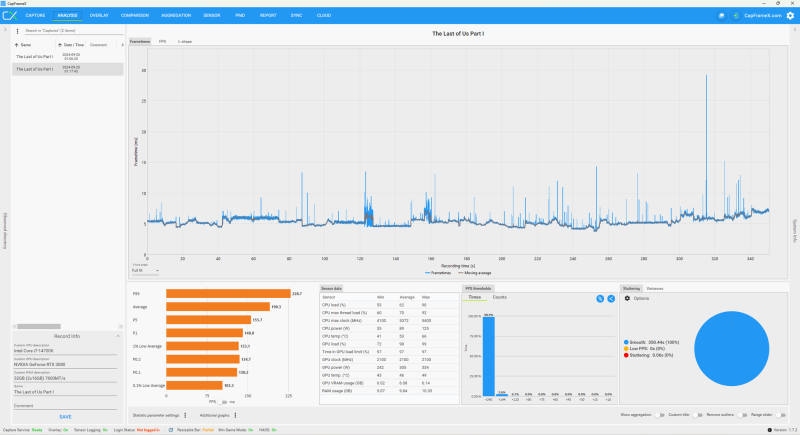
Task: Open the SYNC tab
Action: pos(296,15)
